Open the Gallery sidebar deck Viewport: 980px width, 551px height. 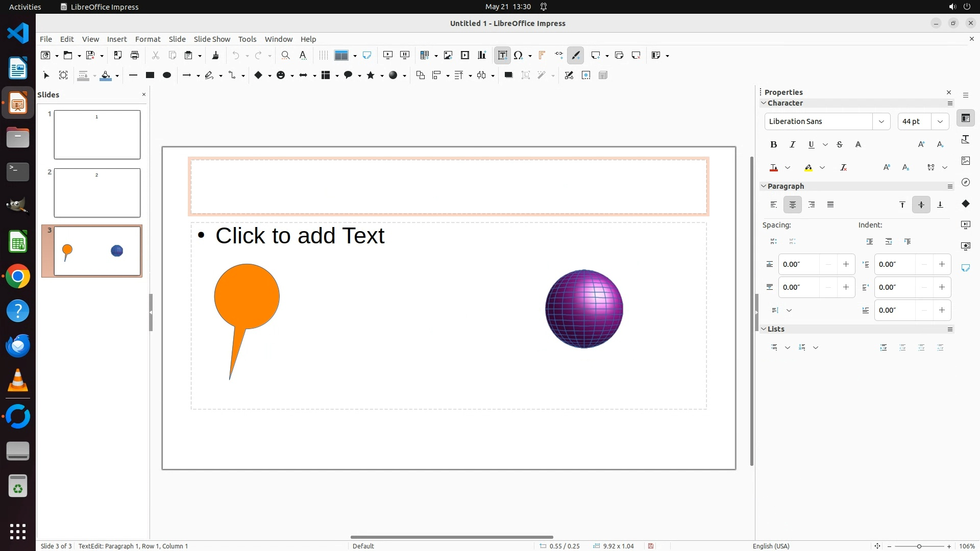pyautogui.click(x=966, y=161)
